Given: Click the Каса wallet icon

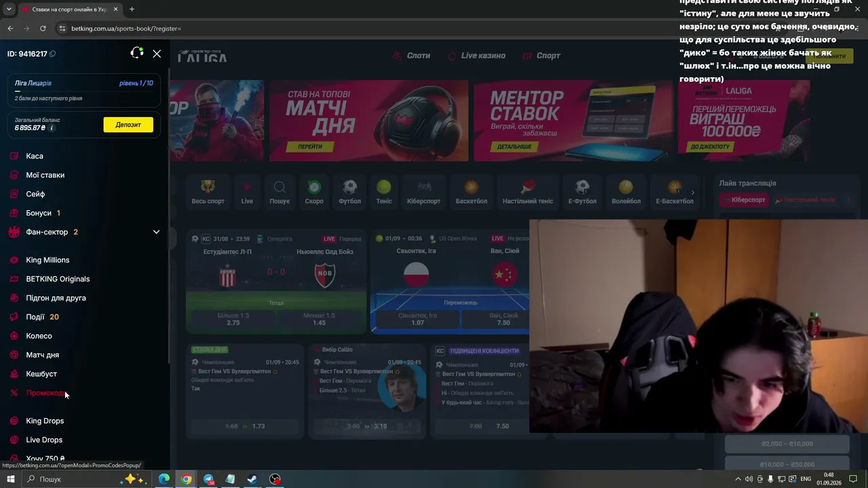Looking at the screenshot, I should pos(14,156).
